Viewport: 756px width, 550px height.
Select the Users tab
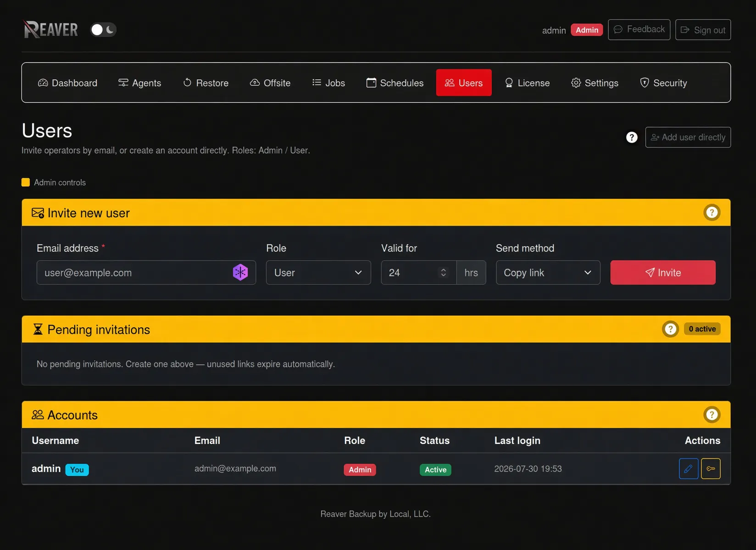point(464,83)
